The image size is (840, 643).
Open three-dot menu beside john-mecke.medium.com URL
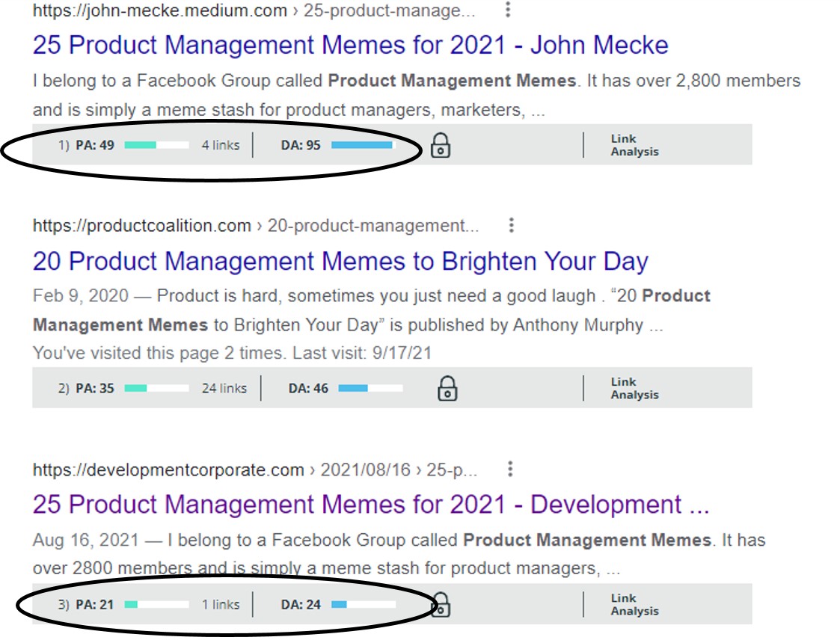508,10
